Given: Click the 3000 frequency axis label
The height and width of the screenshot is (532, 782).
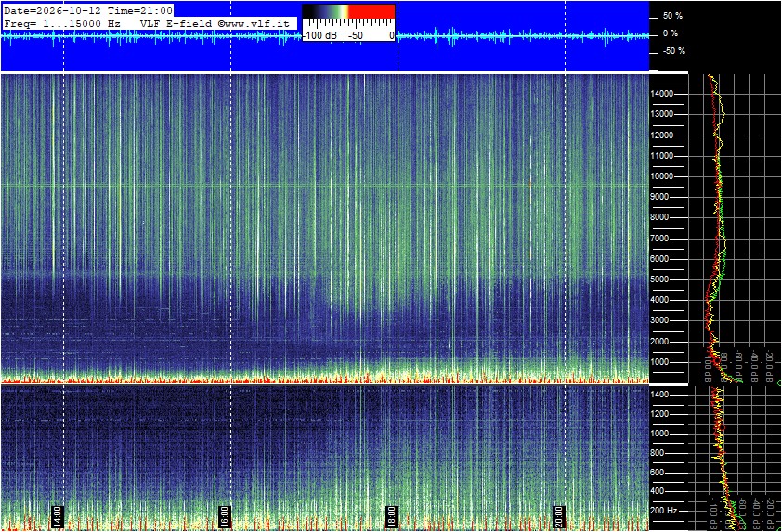Looking at the screenshot, I should point(659,320).
